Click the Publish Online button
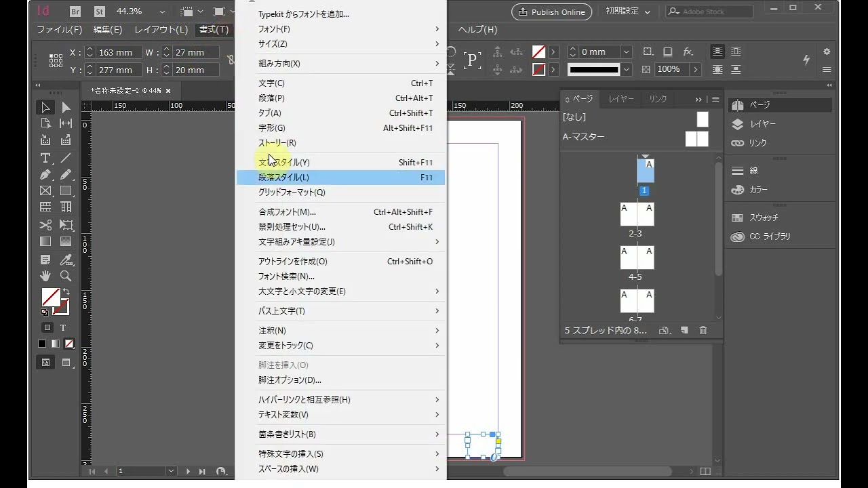This screenshot has width=868, height=488. [x=551, y=12]
